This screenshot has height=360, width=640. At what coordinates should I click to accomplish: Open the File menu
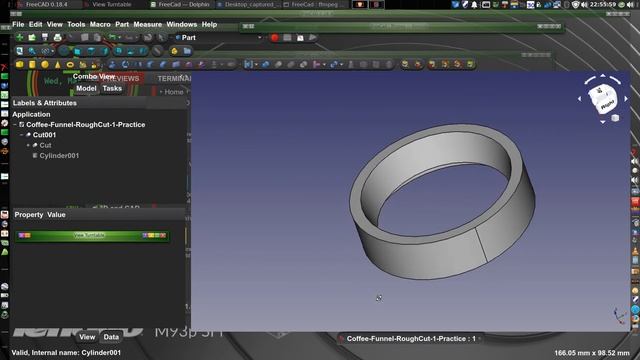(18, 24)
